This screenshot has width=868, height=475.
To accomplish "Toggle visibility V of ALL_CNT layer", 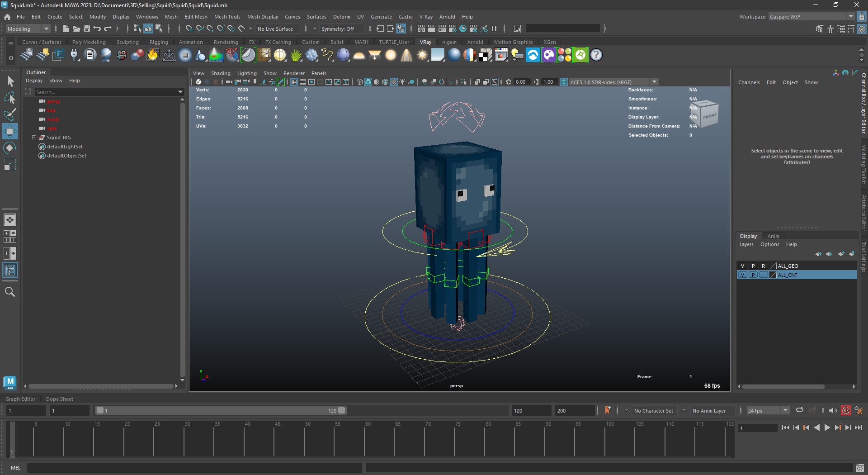I will pyautogui.click(x=742, y=275).
